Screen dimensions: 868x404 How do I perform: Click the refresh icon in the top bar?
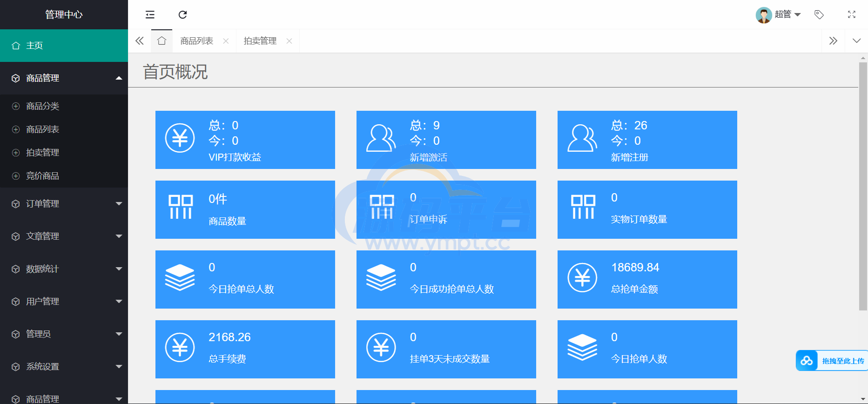click(x=182, y=14)
